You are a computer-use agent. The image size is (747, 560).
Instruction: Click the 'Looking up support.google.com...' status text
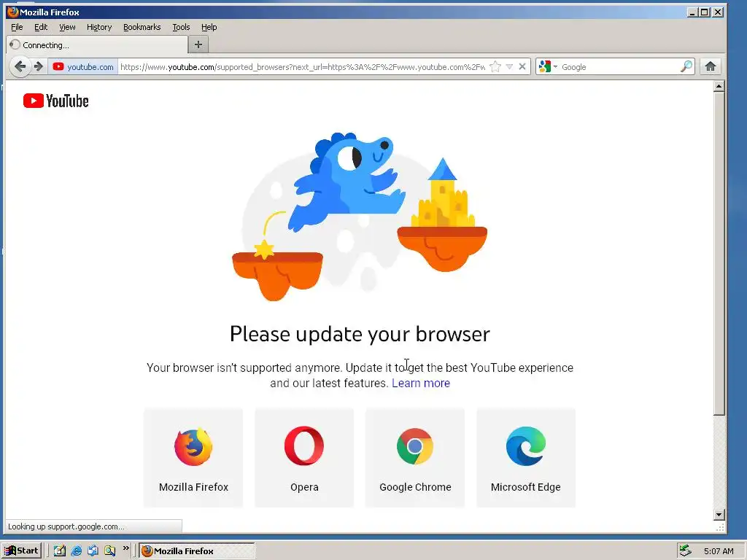[66, 526]
